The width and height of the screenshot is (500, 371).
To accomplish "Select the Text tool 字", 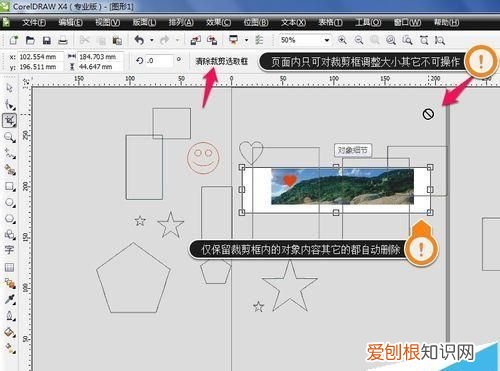I will tap(9, 250).
